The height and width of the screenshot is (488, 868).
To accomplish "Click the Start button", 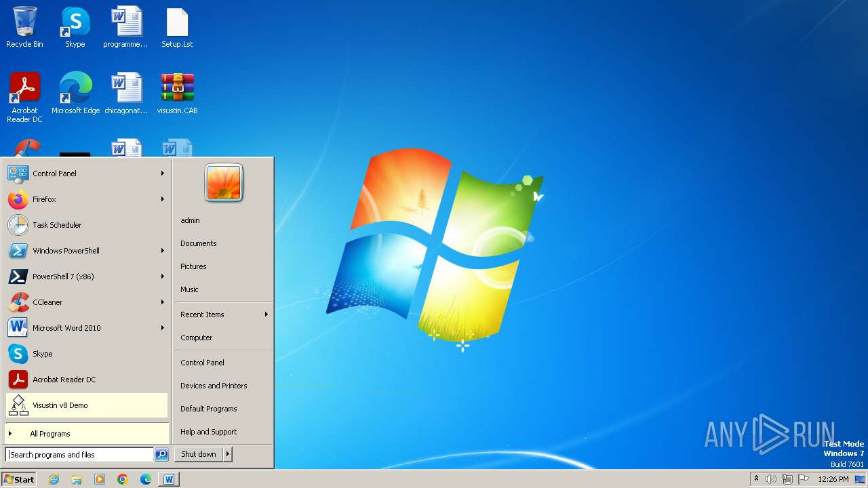I will click(x=19, y=479).
